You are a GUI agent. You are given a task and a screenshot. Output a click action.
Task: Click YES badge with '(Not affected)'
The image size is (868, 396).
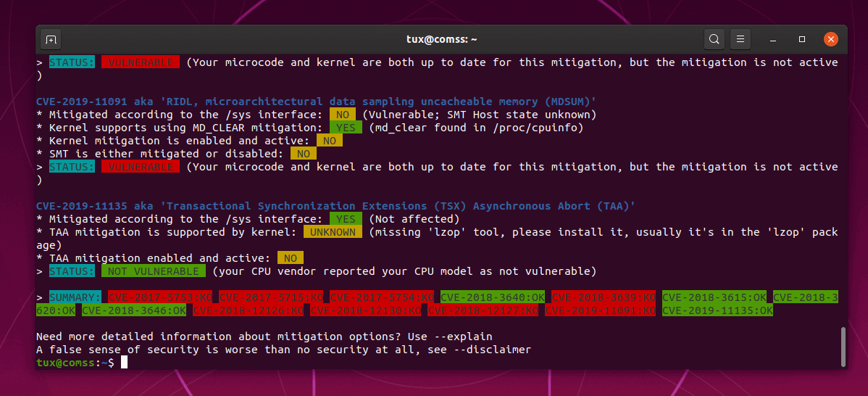[346, 219]
